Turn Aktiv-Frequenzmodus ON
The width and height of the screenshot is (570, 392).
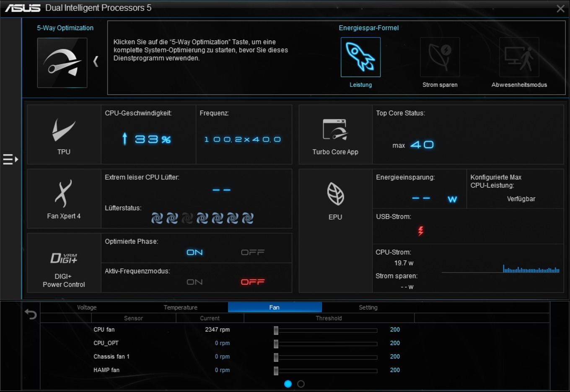tap(194, 282)
